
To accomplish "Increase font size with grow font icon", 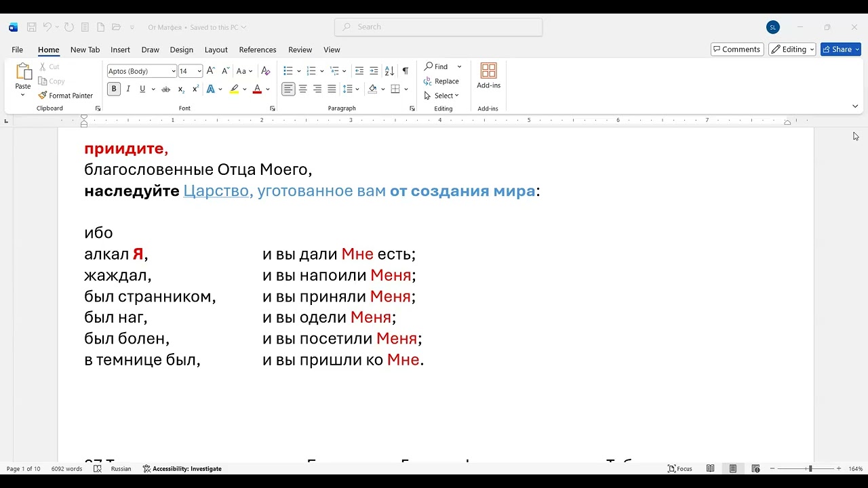I will pyautogui.click(x=211, y=71).
